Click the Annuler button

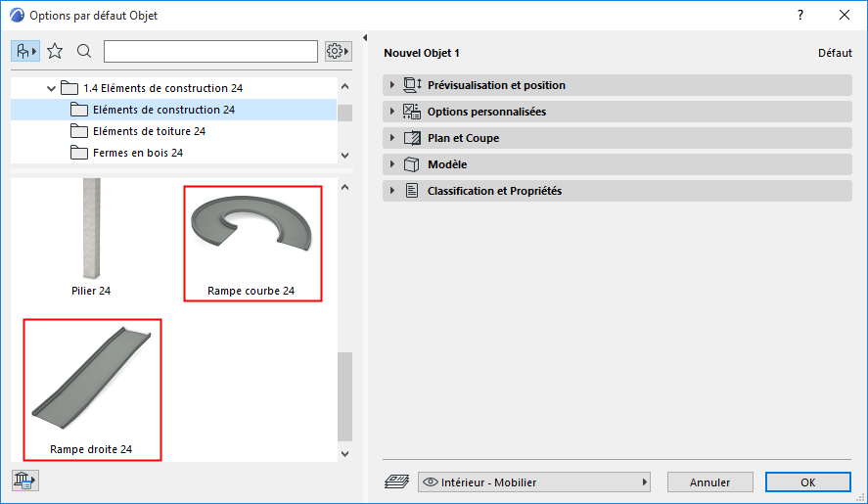tap(710, 482)
